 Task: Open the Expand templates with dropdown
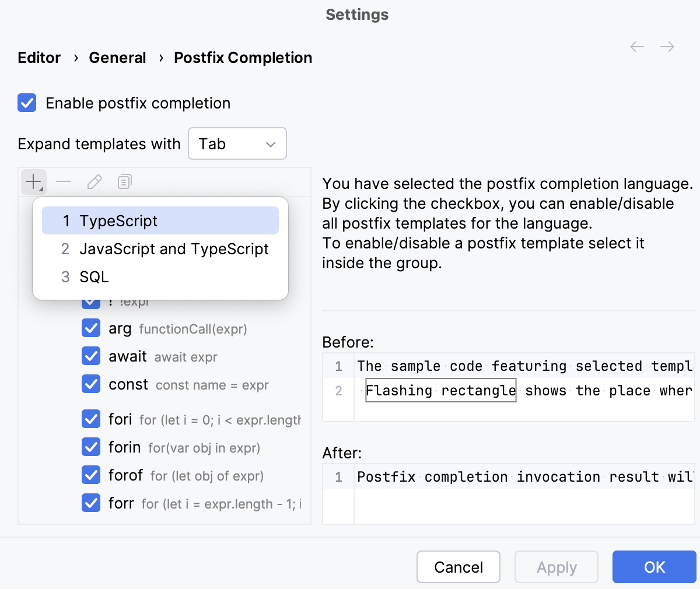(x=237, y=143)
